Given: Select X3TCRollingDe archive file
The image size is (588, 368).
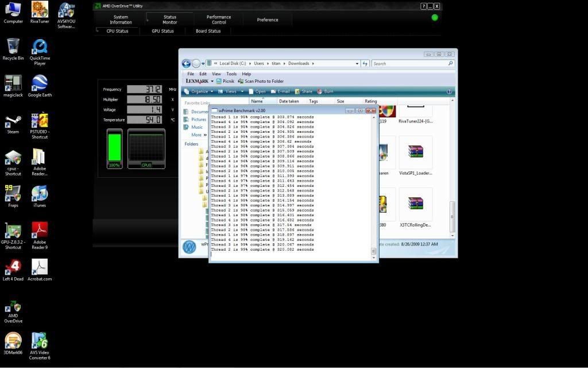Looking at the screenshot, I should pyautogui.click(x=416, y=209).
